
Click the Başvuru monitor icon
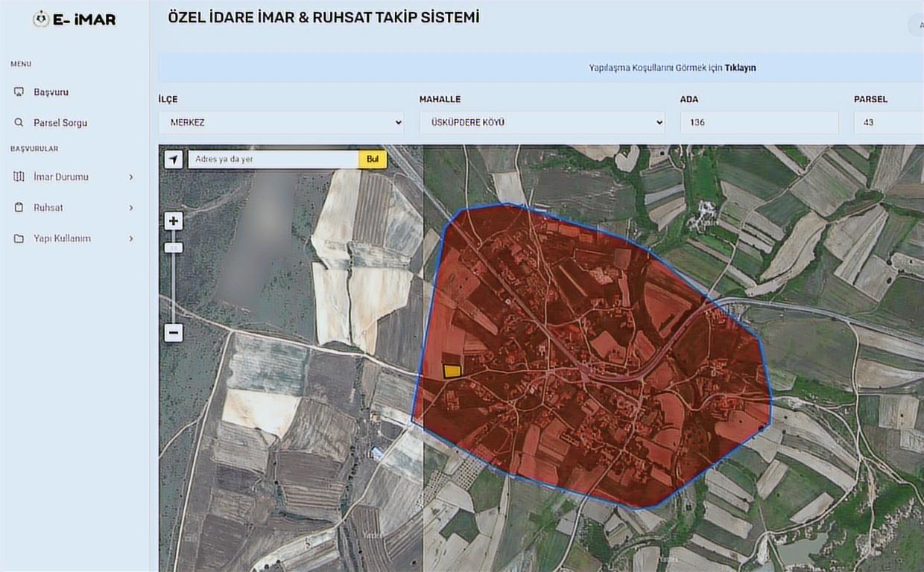(19, 92)
